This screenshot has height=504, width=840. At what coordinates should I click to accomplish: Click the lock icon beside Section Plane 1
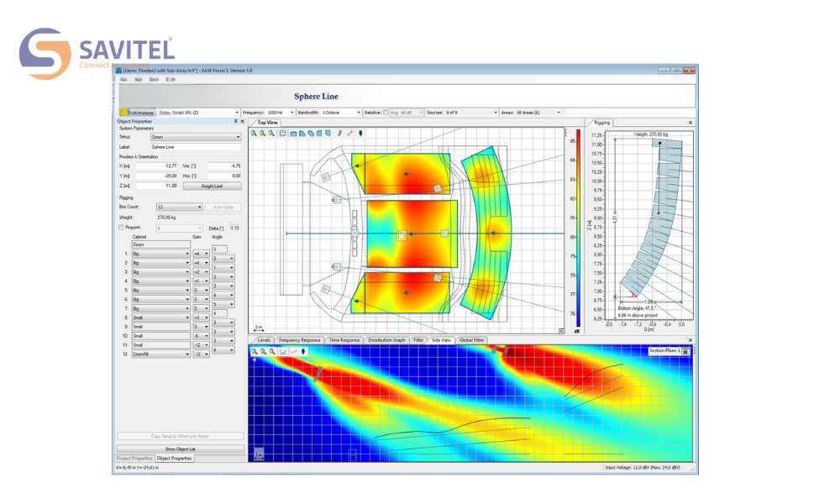(x=685, y=351)
